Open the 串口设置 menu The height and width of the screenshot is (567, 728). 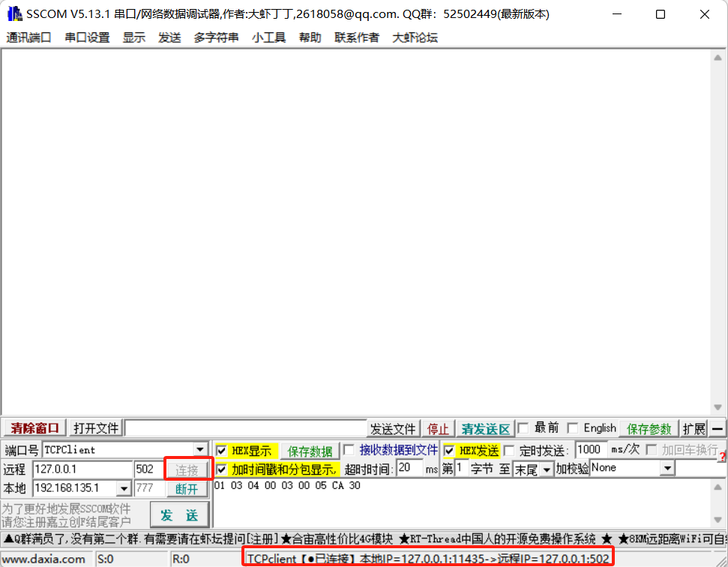(87, 37)
